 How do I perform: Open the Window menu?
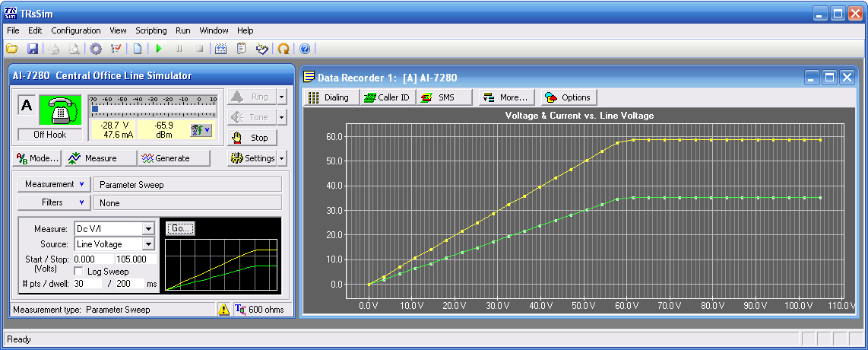point(214,30)
